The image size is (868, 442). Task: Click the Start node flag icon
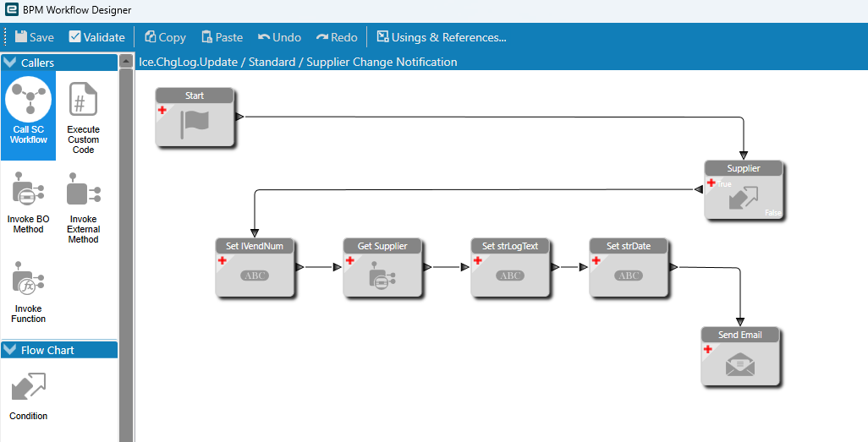pyautogui.click(x=195, y=124)
